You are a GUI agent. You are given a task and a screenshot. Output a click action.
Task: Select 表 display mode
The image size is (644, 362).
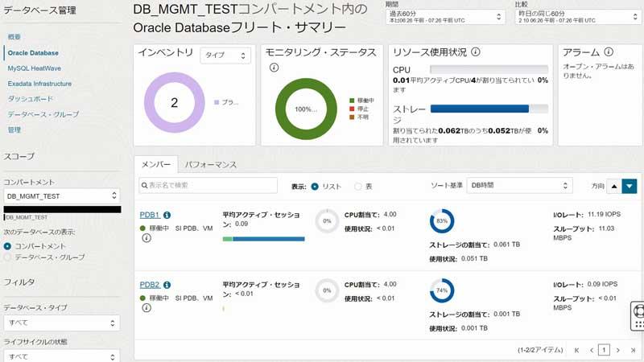coord(357,187)
